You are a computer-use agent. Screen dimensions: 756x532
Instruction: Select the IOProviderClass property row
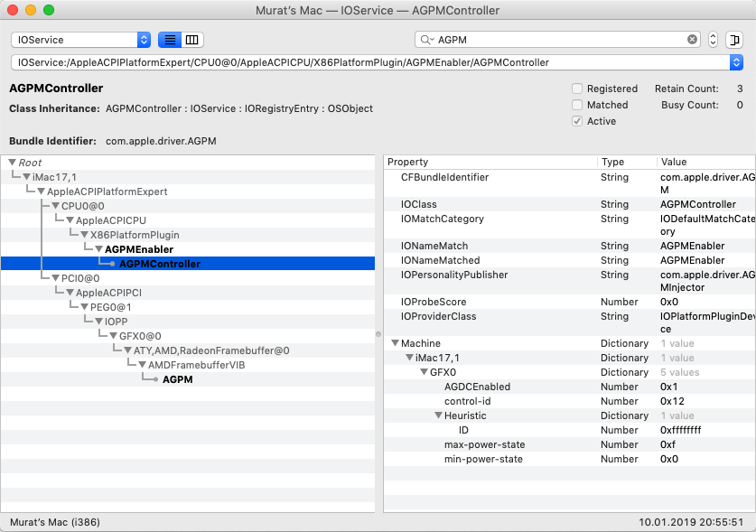tap(569, 322)
